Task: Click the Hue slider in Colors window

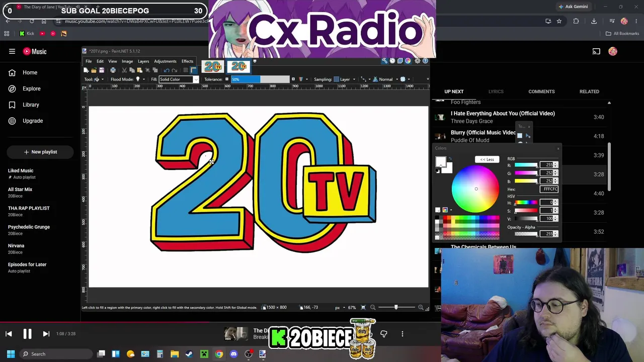Action: point(526,203)
